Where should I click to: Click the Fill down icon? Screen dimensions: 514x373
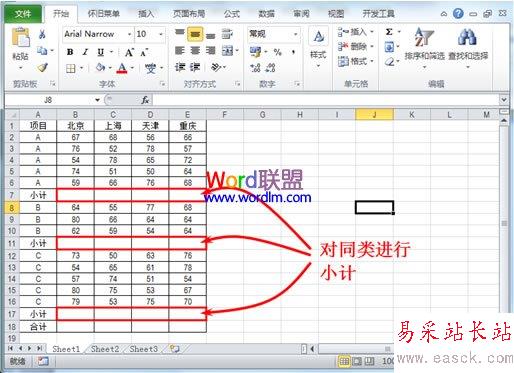[x=389, y=47]
